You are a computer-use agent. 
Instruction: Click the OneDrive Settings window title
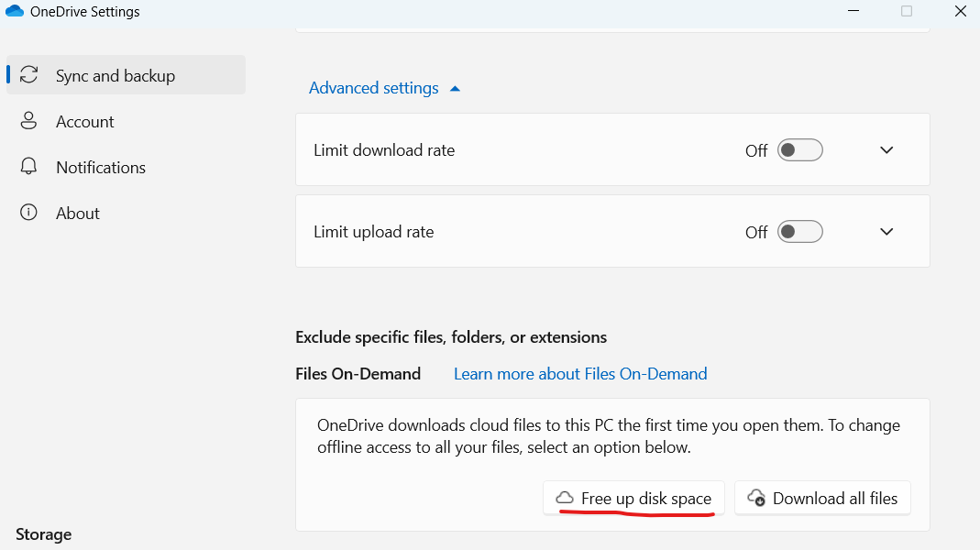[85, 12]
